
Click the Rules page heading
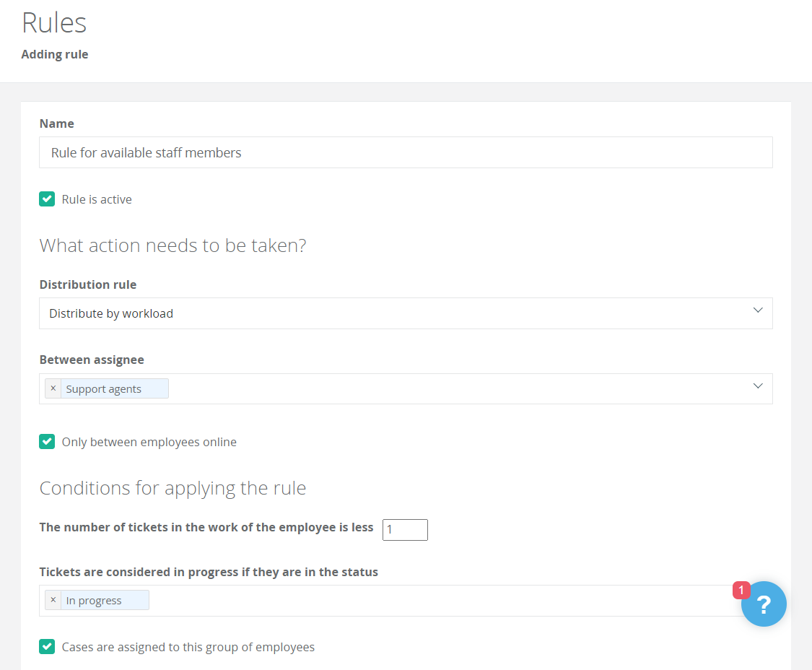54,23
